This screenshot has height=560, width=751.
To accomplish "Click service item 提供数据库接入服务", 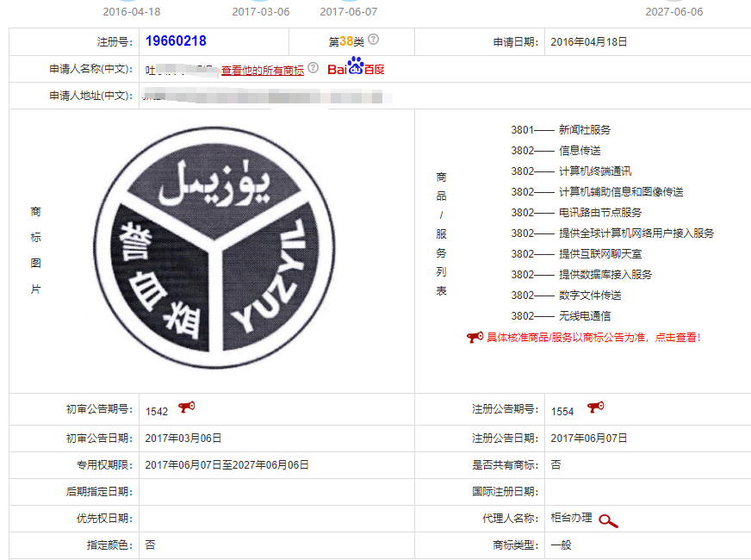I will 605,274.
